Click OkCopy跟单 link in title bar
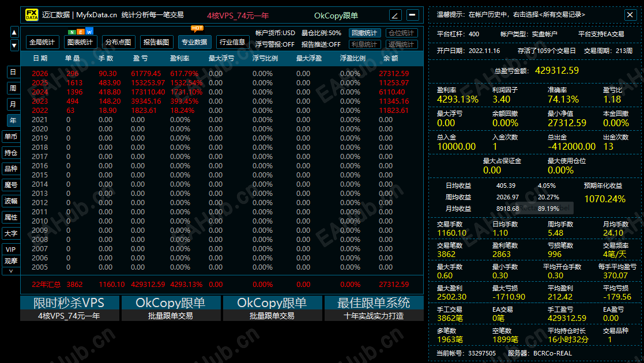Image resolution: width=644 pixels, height=363 pixels. pyautogui.click(x=336, y=16)
